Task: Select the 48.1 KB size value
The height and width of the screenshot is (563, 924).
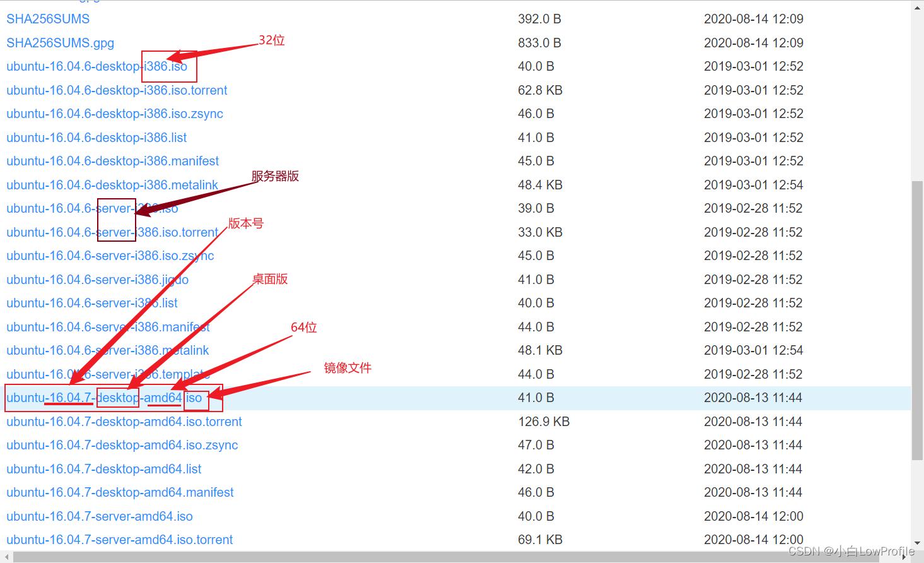Action: click(541, 350)
